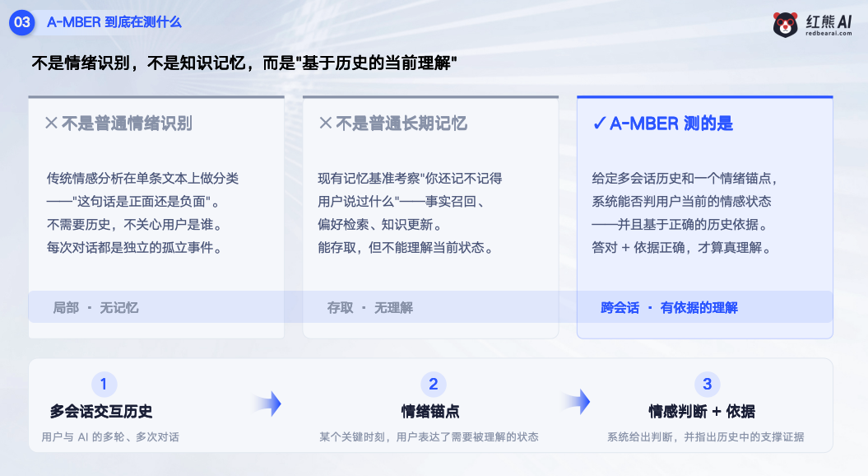Click the section title A-MBER 到底在测什么
This screenshot has width=868, height=476.
114,22
